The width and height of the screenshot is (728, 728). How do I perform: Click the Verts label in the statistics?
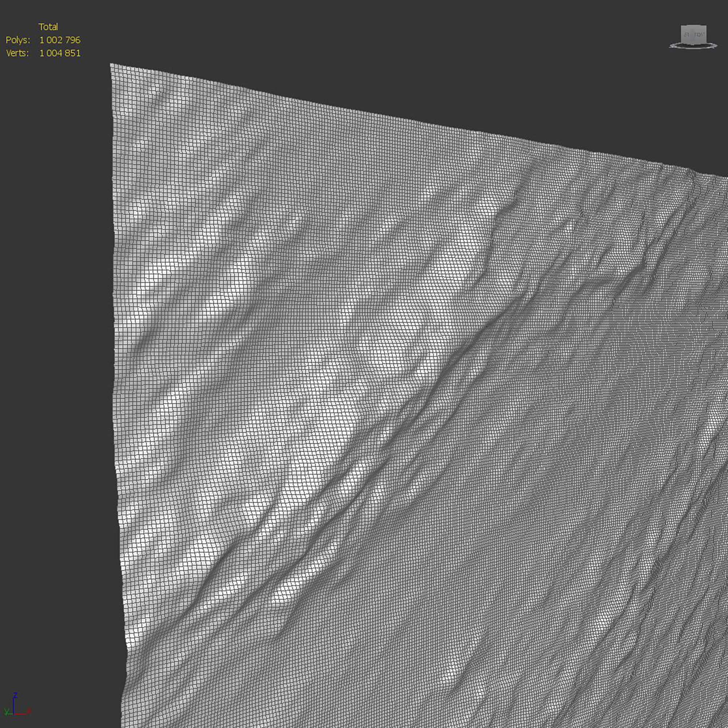click(x=17, y=53)
